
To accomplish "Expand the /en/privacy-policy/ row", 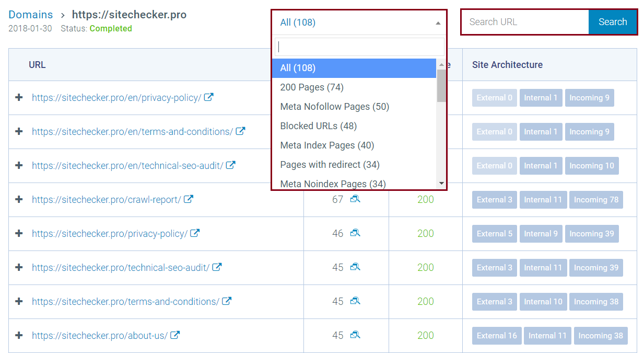I will pos(19,97).
